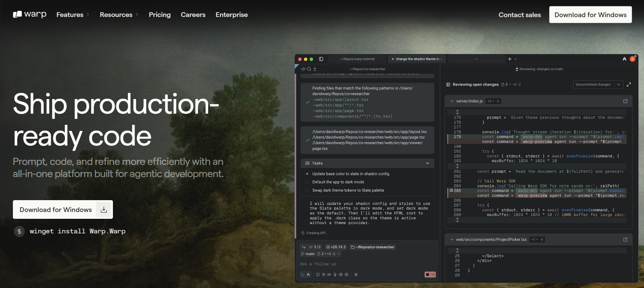
Task: Click the comment icon on line 285
Action: [451, 191]
